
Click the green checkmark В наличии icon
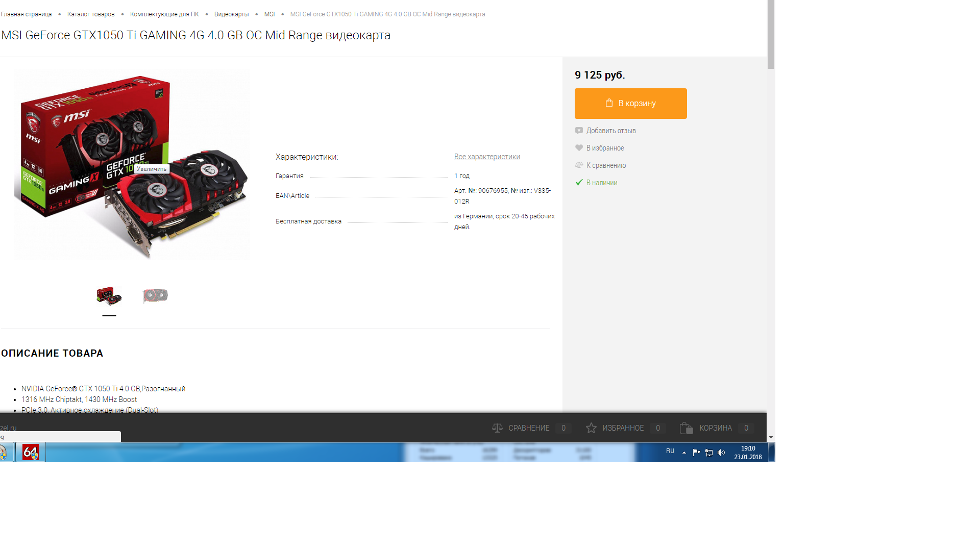click(579, 183)
